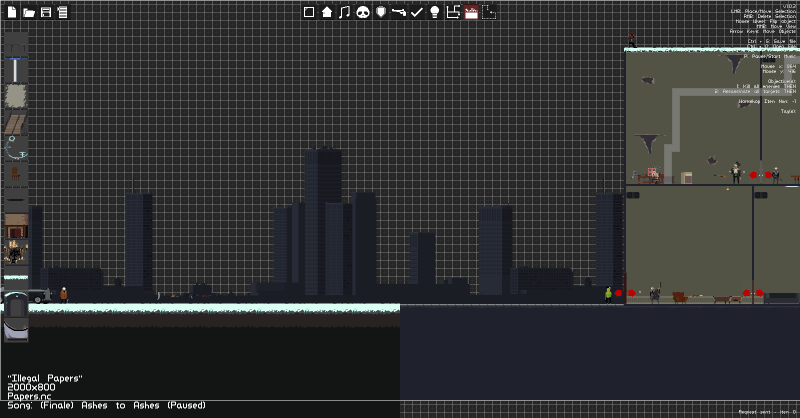800x418 pixels.
Task: Select the enemy on the ground floor
Action: pos(655,293)
